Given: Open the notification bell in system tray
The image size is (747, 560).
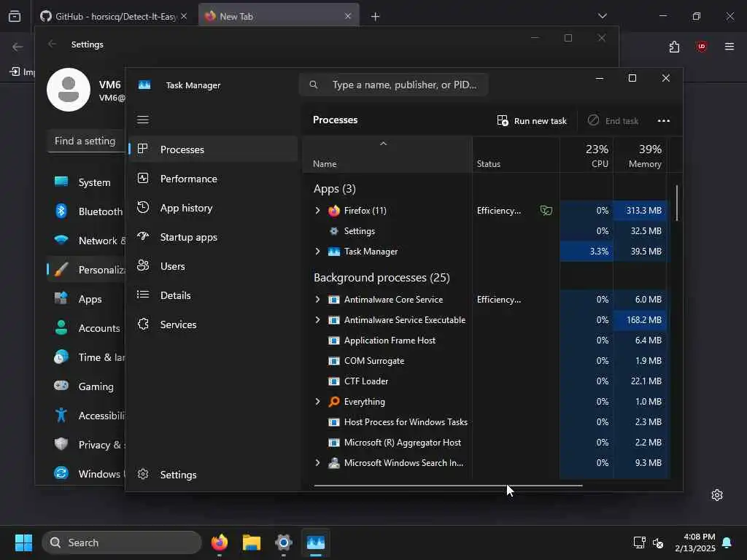Looking at the screenshot, I should pos(727,542).
